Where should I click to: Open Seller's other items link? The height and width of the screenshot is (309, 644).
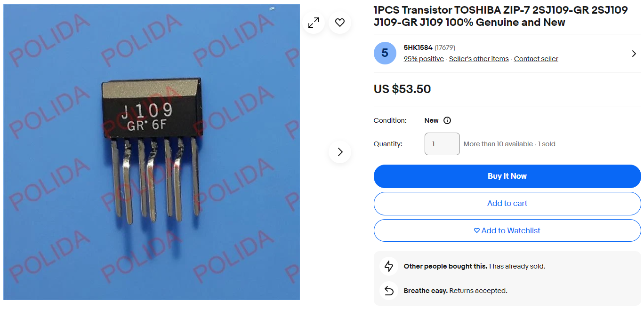pos(479,59)
